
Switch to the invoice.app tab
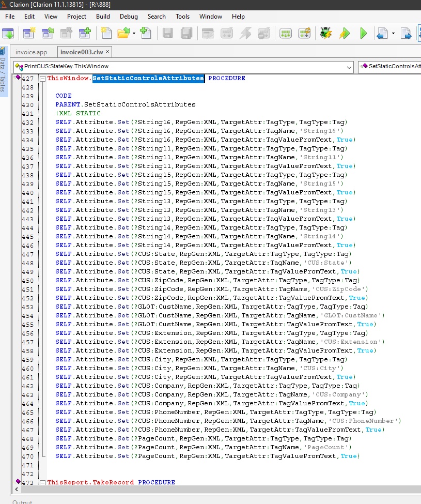pos(31,52)
